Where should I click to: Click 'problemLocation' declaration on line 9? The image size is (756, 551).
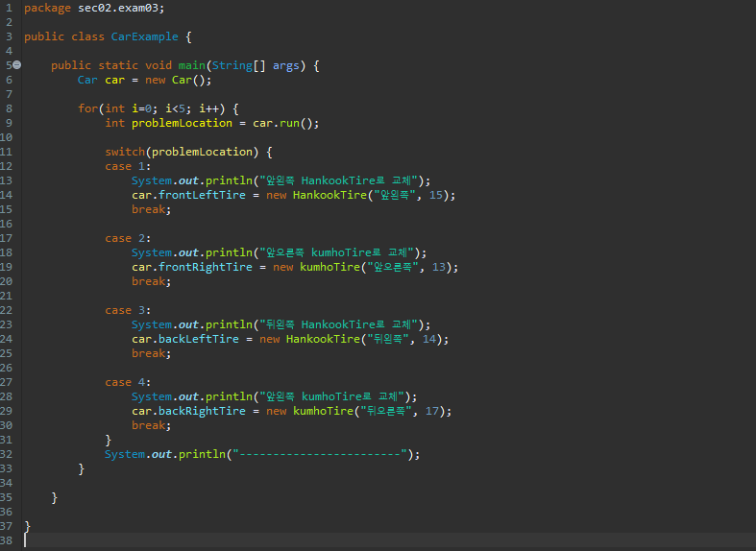(182, 123)
